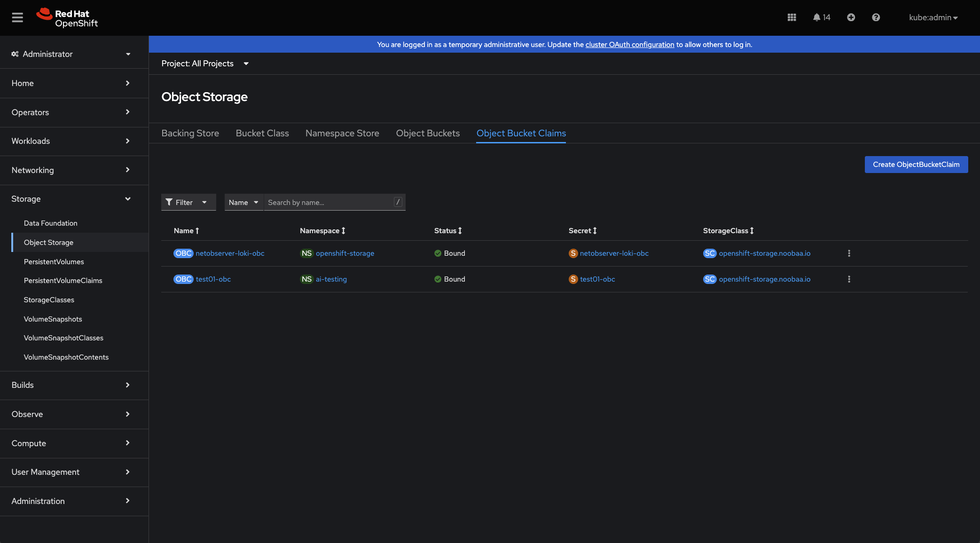Screen dimensions: 980x543
Task: Expand the Project: All Projects dropdown
Action: tap(205, 63)
